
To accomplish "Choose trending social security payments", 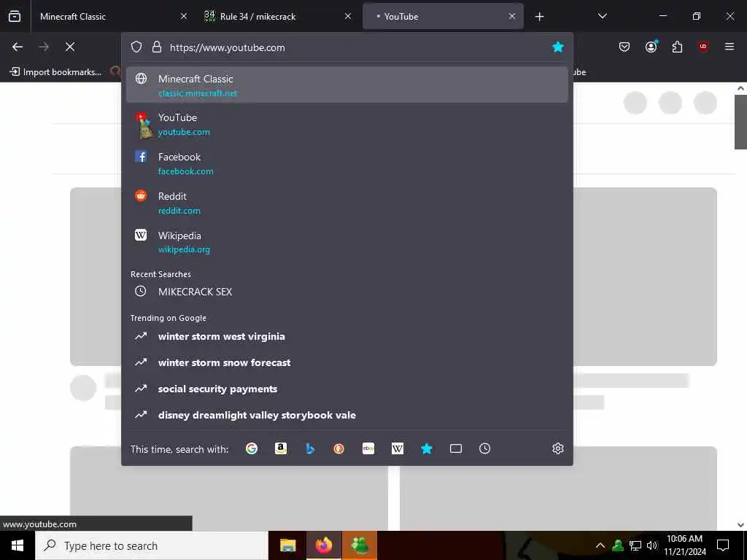I will (347, 389).
